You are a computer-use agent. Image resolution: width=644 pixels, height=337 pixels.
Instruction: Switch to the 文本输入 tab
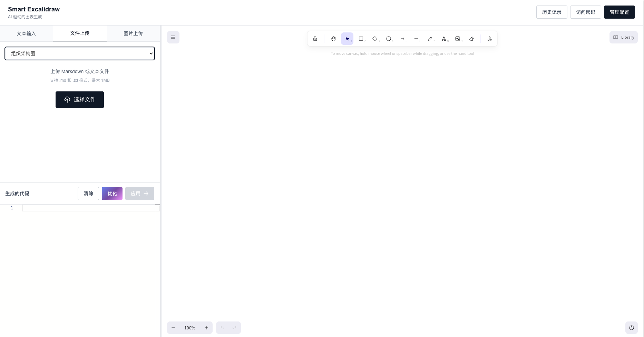[x=27, y=33]
